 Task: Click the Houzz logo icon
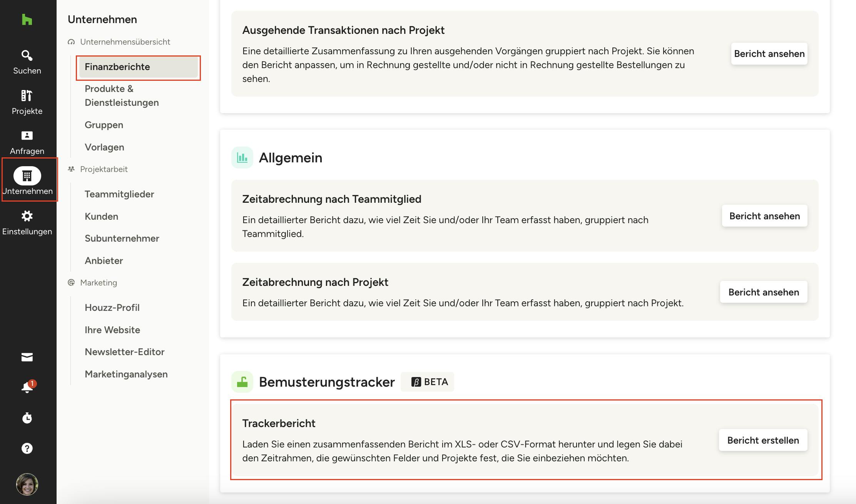point(27,20)
